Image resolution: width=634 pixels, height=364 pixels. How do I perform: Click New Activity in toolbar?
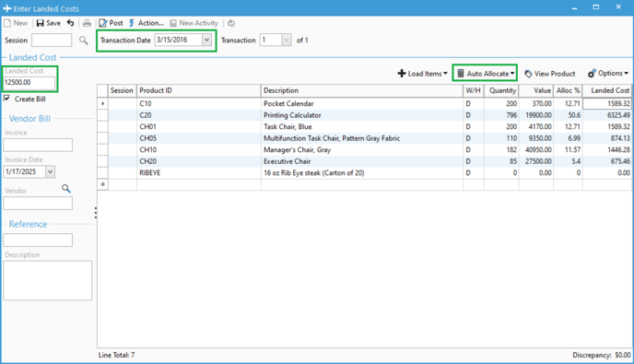coord(194,23)
